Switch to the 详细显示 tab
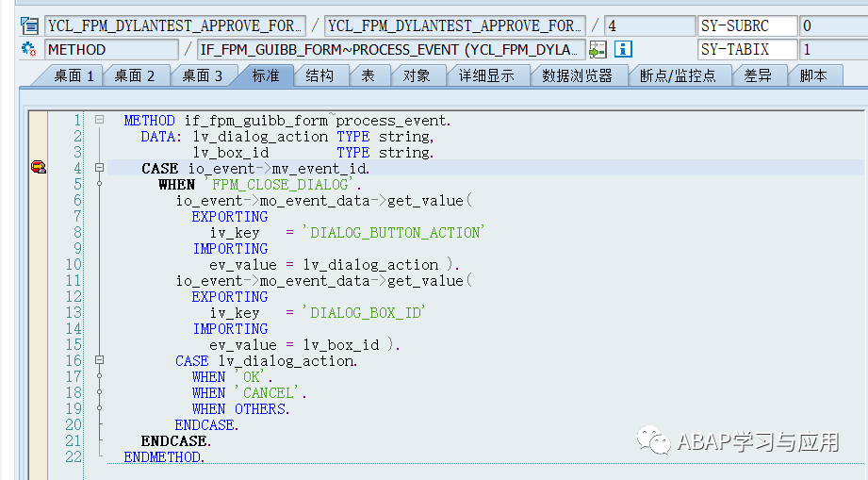Image resolution: width=868 pixels, height=480 pixels. [x=486, y=75]
